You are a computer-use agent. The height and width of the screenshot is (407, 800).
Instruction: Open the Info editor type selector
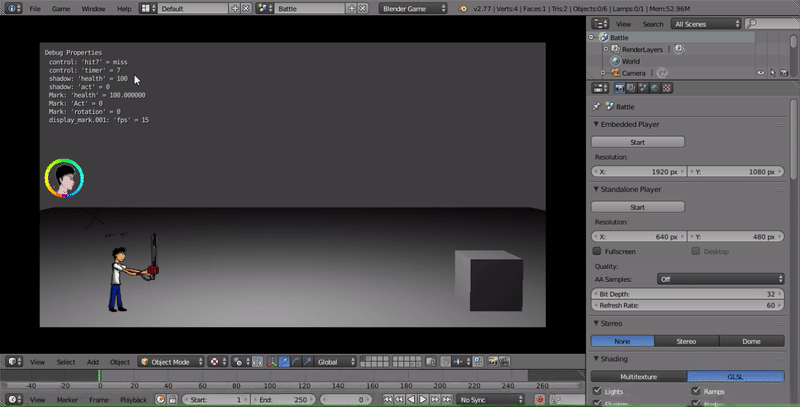pyautogui.click(x=13, y=8)
